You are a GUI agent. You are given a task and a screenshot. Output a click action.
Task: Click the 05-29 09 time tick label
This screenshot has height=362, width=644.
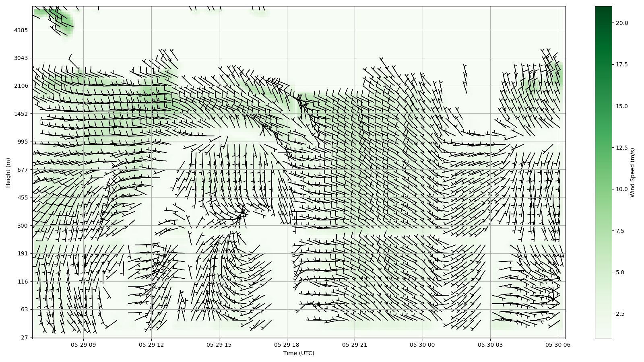click(84, 345)
